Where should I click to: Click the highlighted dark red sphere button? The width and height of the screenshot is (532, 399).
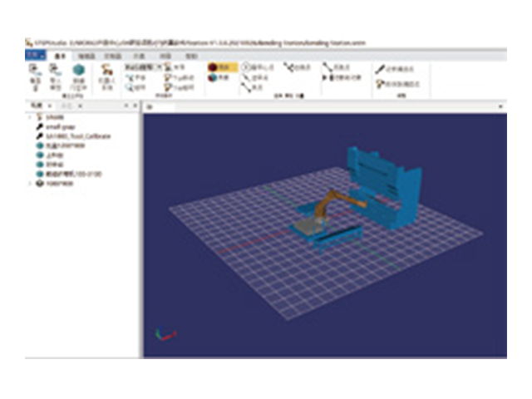click(222, 67)
